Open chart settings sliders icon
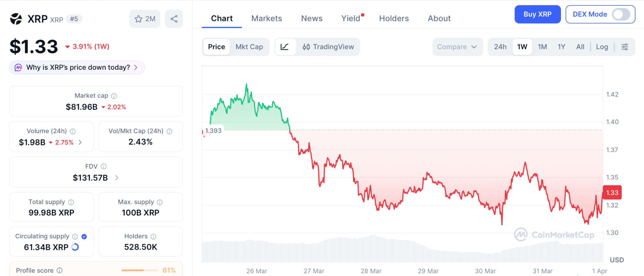The height and width of the screenshot is (276, 644). point(625,47)
